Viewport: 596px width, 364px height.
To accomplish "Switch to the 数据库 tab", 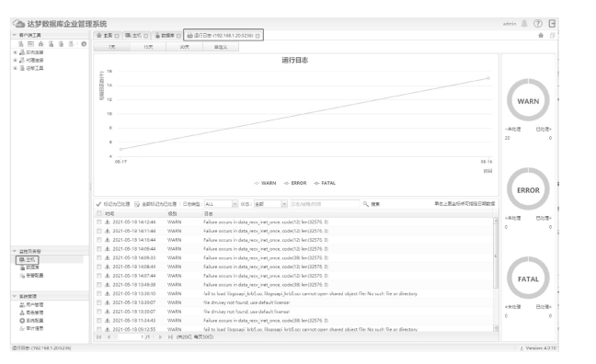I will pyautogui.click(x=167, y=35).
